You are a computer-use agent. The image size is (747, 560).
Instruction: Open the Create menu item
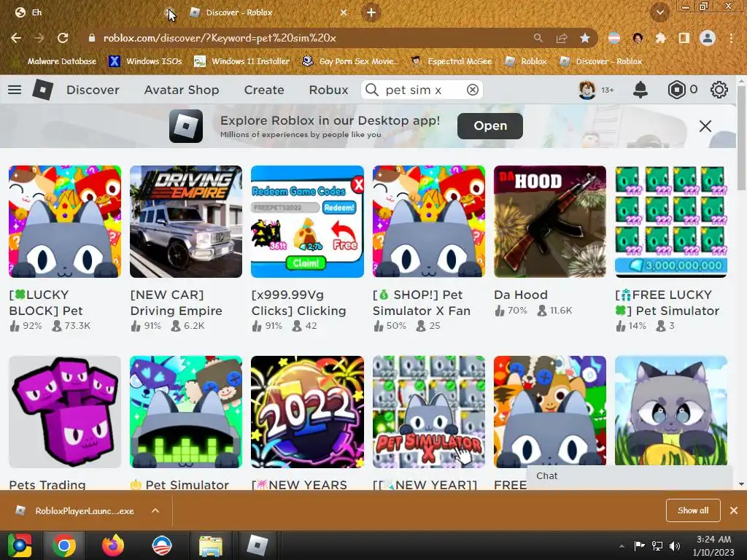264,90
